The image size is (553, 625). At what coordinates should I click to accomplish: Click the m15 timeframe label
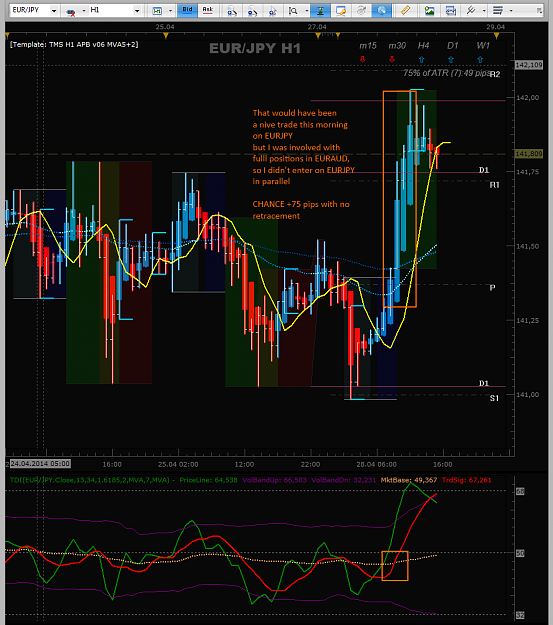tap(368, 46)
